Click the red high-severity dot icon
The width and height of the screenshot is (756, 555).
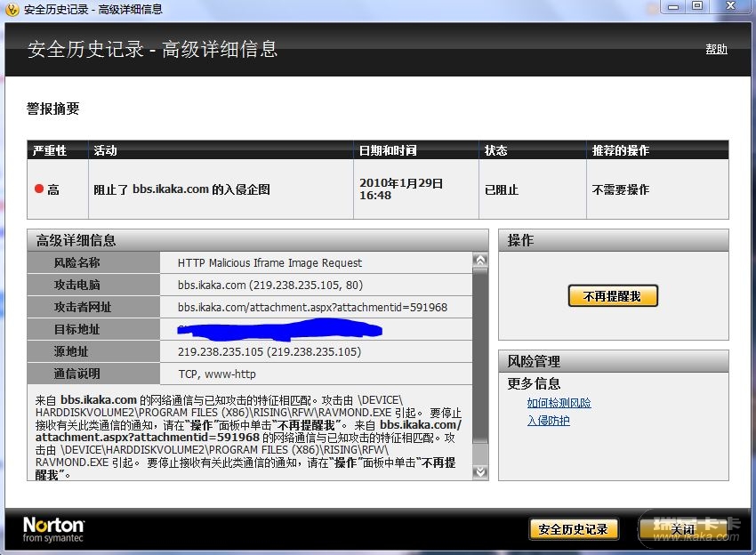[39, 189]
